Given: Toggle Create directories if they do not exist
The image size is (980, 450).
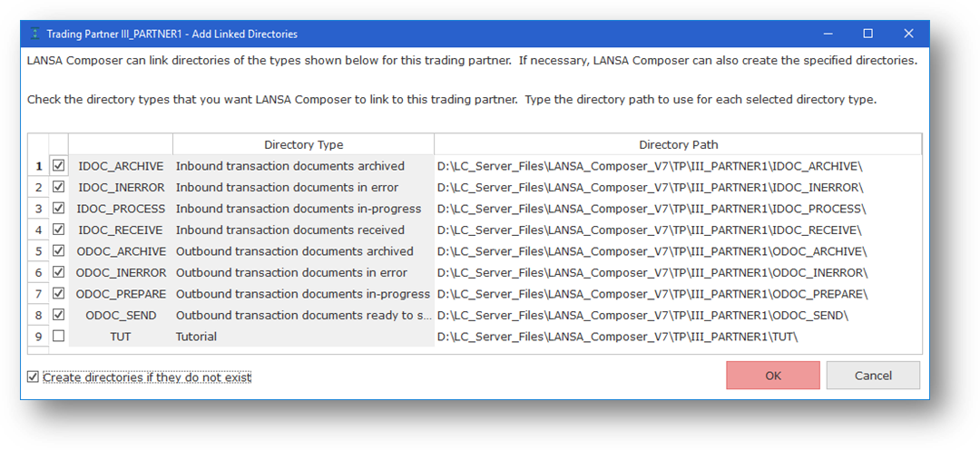Looking at the screenshot, I should pos(34,377).
